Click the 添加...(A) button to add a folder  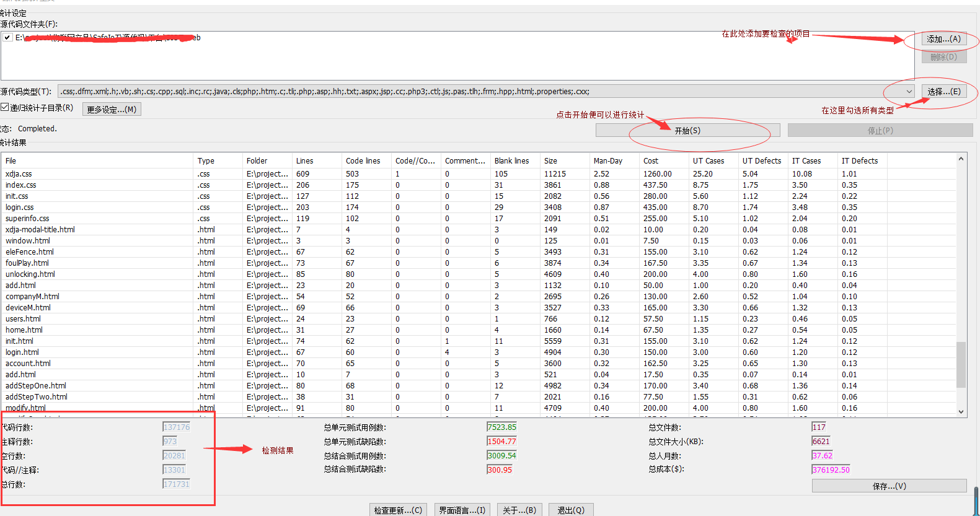[943, 39]
